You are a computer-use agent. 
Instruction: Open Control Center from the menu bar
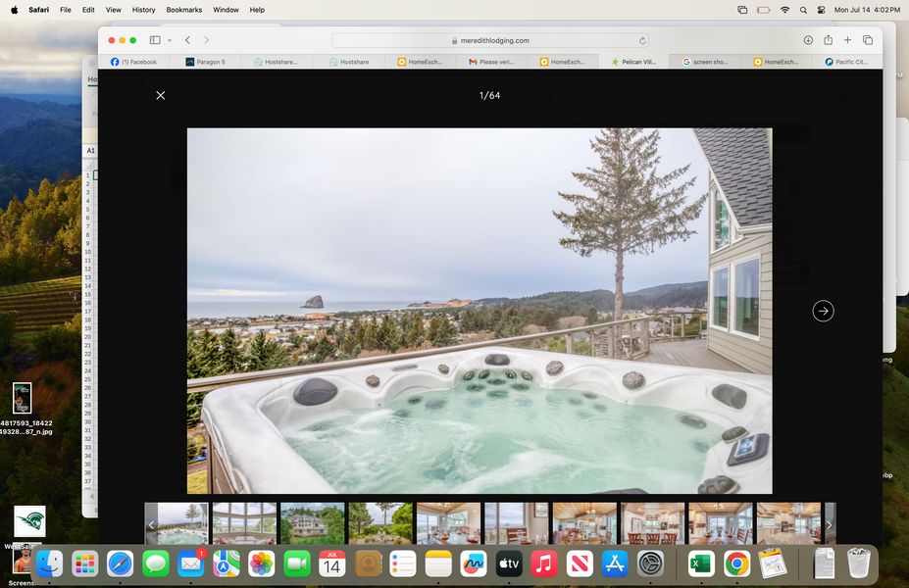821,10
